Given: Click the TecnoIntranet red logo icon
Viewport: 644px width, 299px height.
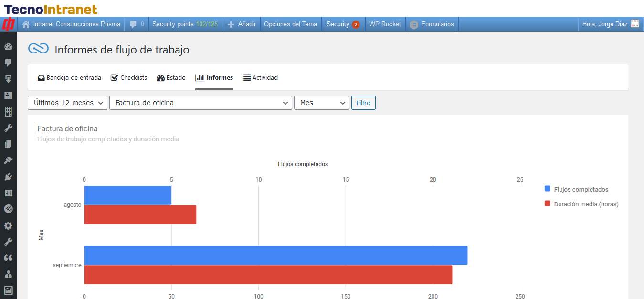Looking at the screenshot, I should click(9, 24).
